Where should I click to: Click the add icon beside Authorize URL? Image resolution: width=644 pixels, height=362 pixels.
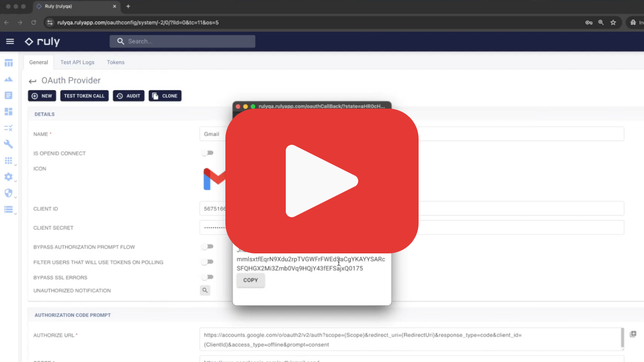633,334
